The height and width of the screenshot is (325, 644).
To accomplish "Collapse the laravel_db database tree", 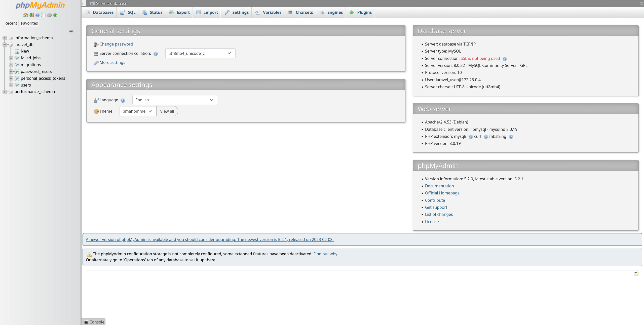I will (x=5, y=45).
